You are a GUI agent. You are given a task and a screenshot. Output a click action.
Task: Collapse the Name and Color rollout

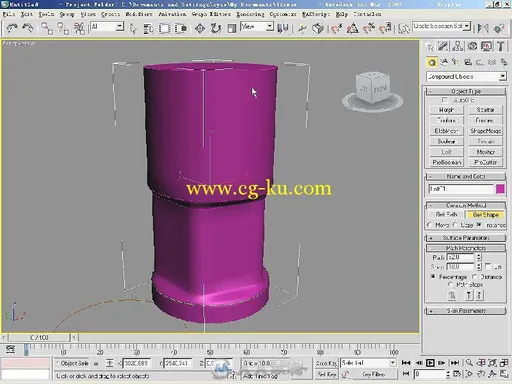[x=466, y=176]
